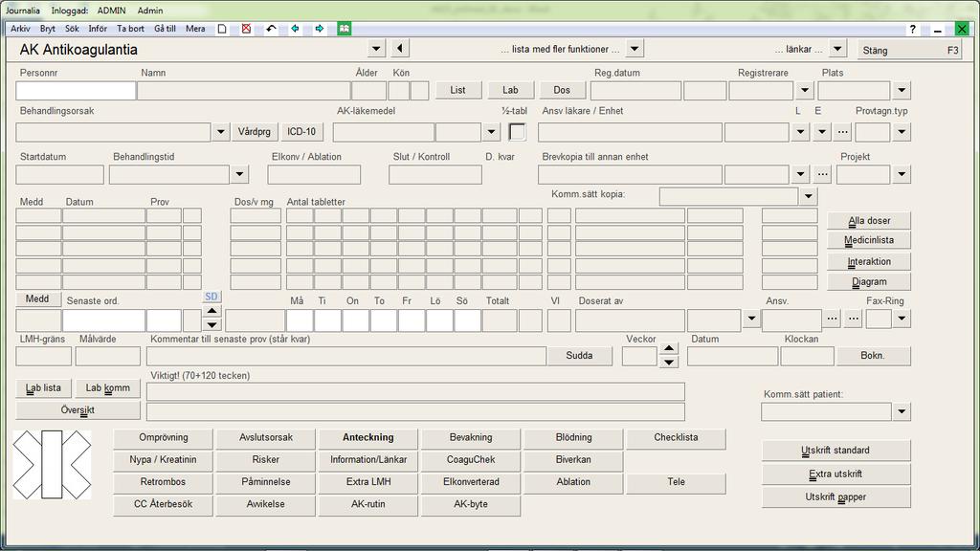Open the Inför menu
The height and width of the screenshot is (551, 980).
[98, 29]
